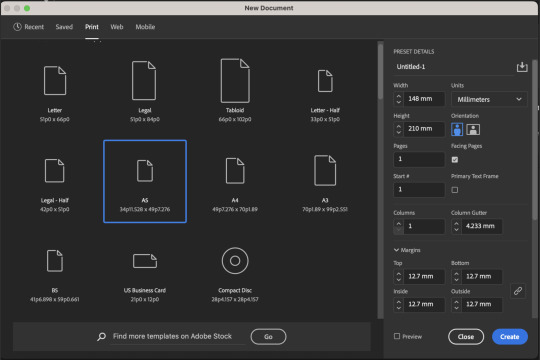Choose the Legal - Half preset
Viewport: 540px width, 360px height.
coord(54,171)
